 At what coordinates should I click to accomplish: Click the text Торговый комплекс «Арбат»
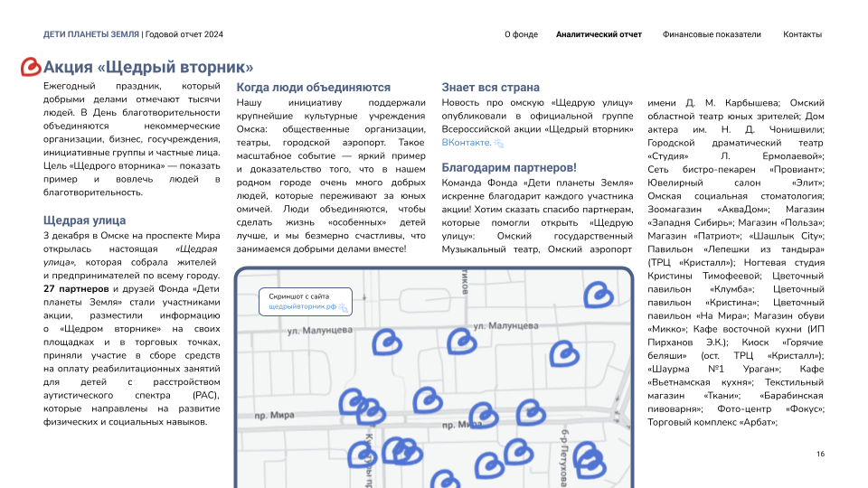(712, 422)
